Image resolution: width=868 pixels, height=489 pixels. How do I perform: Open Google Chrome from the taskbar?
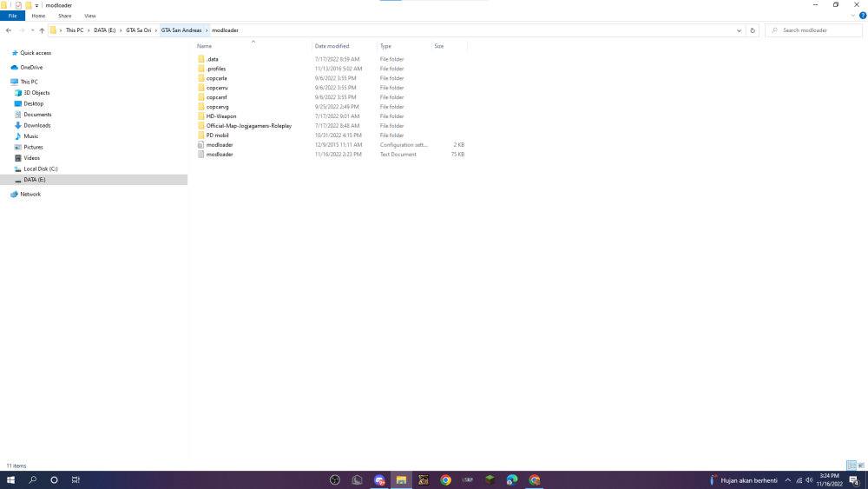click(445, 480)
